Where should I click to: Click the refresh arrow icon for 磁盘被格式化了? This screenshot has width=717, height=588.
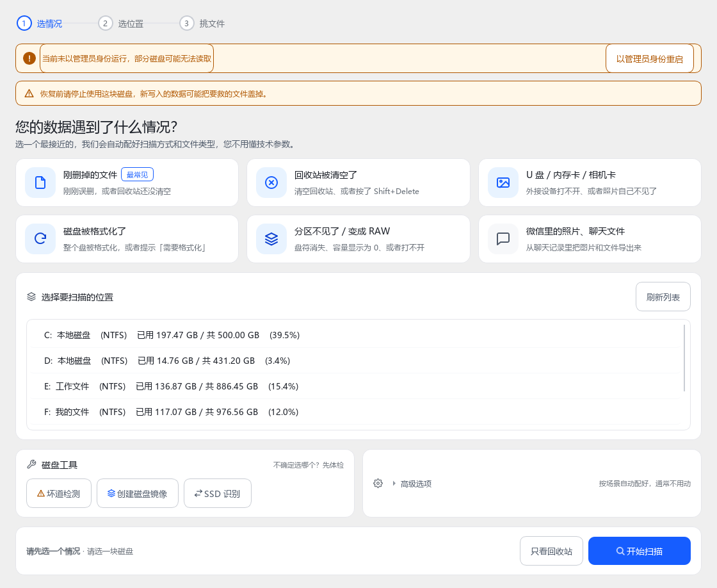click(40, 238)
